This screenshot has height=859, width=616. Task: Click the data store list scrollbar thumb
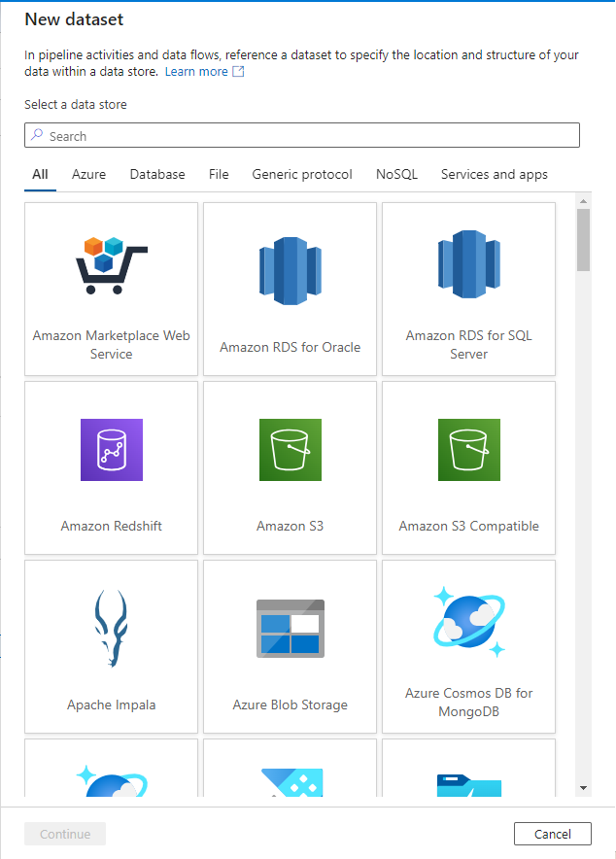[583, 240]
